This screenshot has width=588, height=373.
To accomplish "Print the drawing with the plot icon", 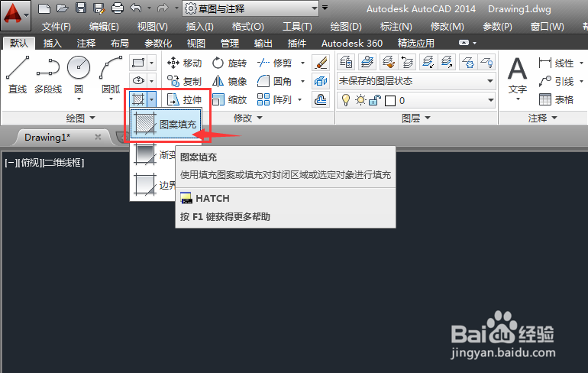I will pyautogui.click(x=118, y=8).
